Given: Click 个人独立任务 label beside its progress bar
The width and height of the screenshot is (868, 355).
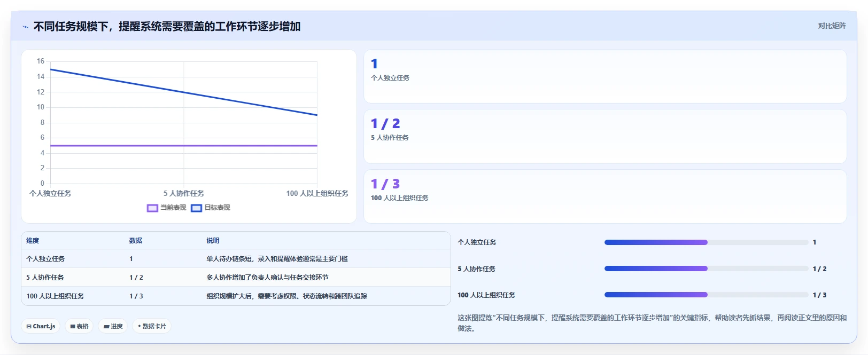Looking at the screenshot, I should [x=477, y=242].
